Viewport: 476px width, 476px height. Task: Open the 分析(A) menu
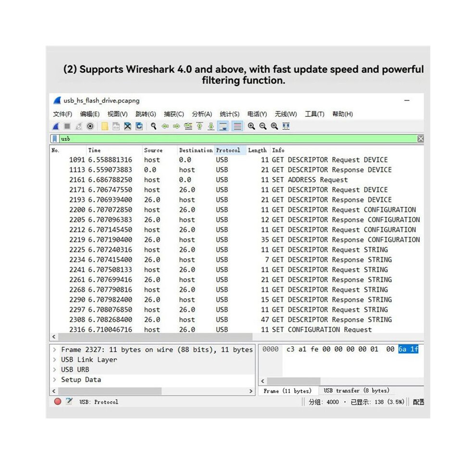[202, 114]
